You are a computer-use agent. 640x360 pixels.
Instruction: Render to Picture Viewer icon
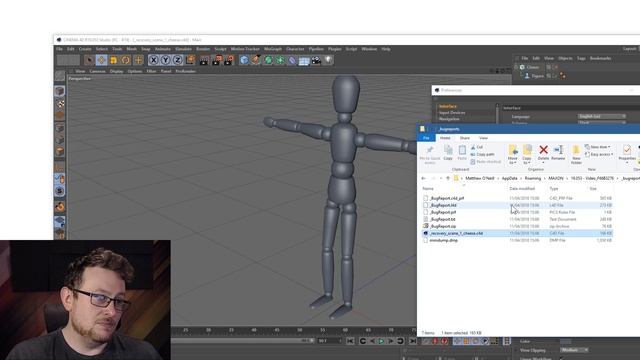(x=217, y=60)
